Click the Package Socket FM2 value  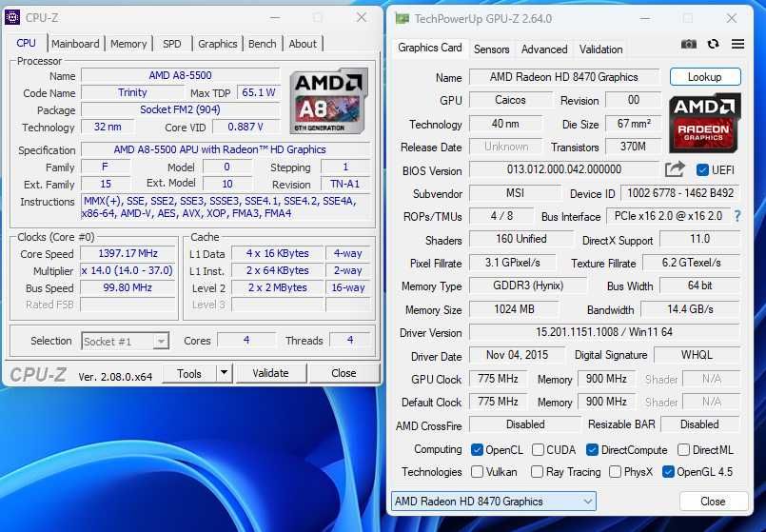[x=180, y=109]
